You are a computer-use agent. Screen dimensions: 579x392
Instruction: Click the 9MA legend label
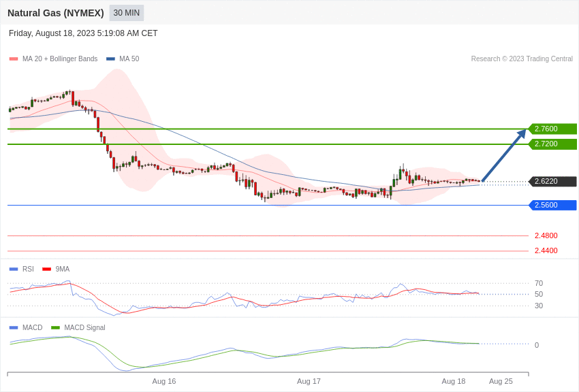[63, 269]
